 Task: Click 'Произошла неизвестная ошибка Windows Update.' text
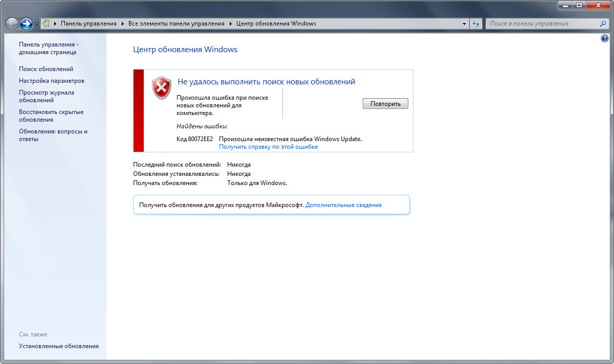(290, 139)
